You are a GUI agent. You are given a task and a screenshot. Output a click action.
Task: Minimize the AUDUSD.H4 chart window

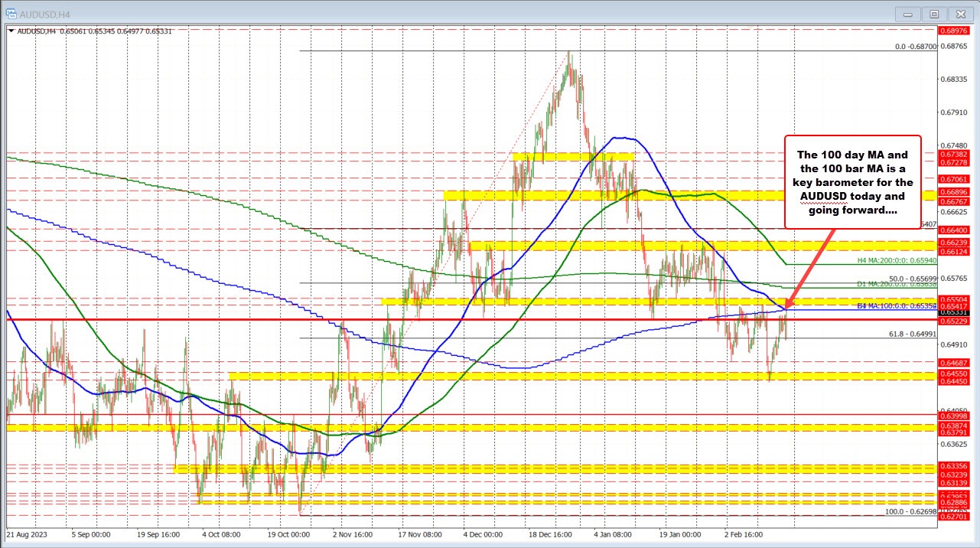coord(907,13)
